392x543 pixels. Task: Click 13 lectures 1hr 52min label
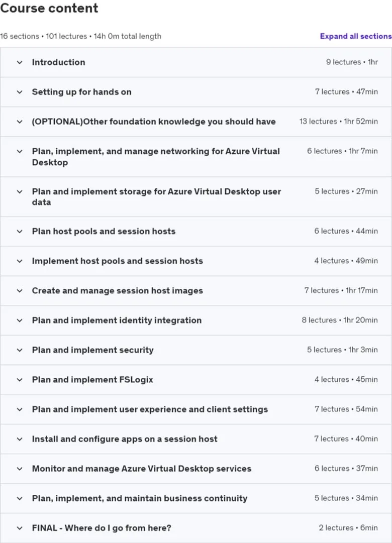point(339,122)
